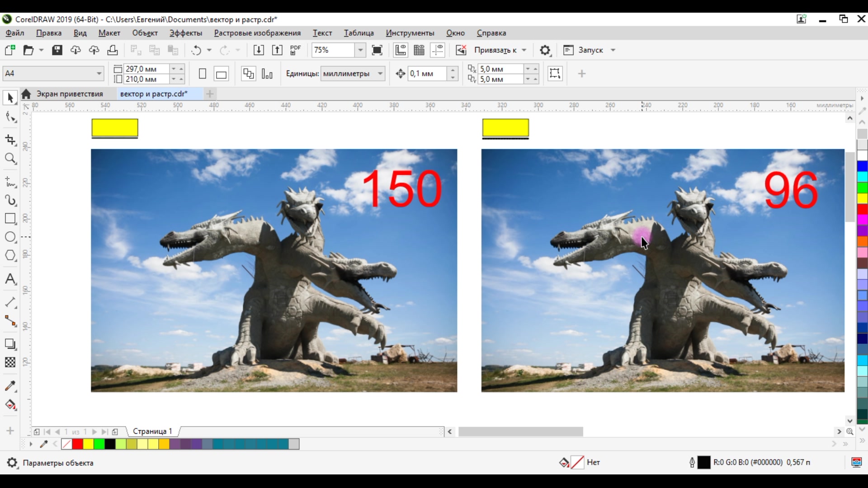868x488 pixels.
Task: Set page to portrait orientation
Action: (x=203, y=74)
